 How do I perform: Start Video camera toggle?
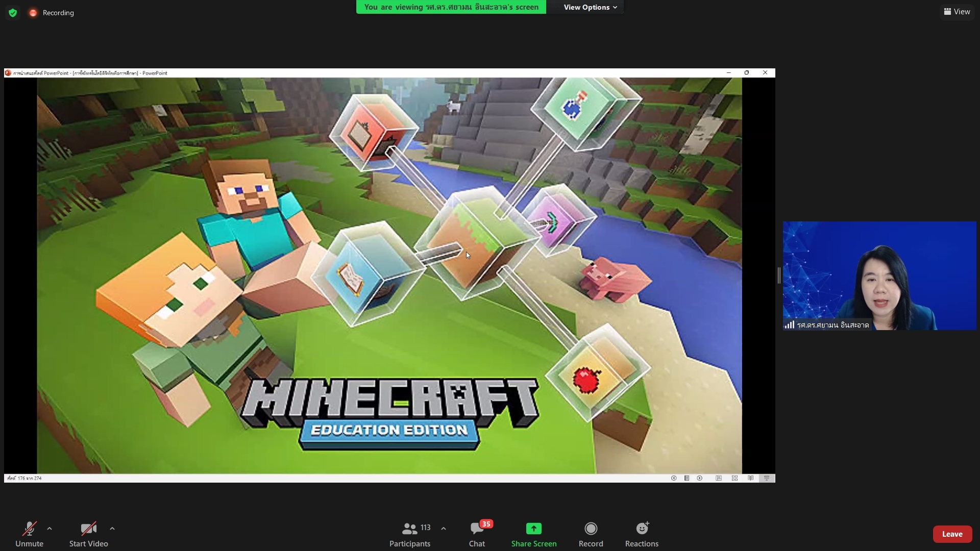pos(88,534)
